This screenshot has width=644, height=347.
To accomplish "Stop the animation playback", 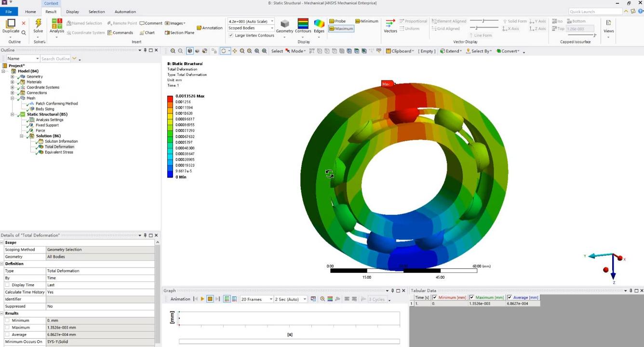I will point(210,299).
